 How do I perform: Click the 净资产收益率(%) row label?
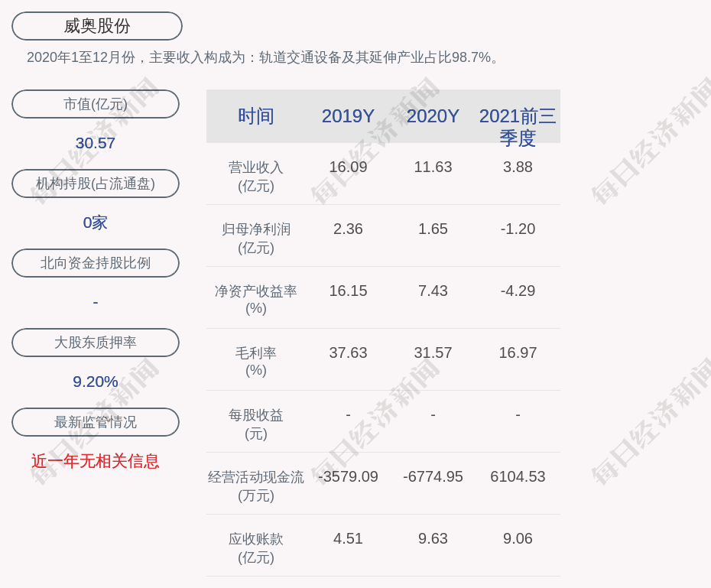(x=256, y=300)
